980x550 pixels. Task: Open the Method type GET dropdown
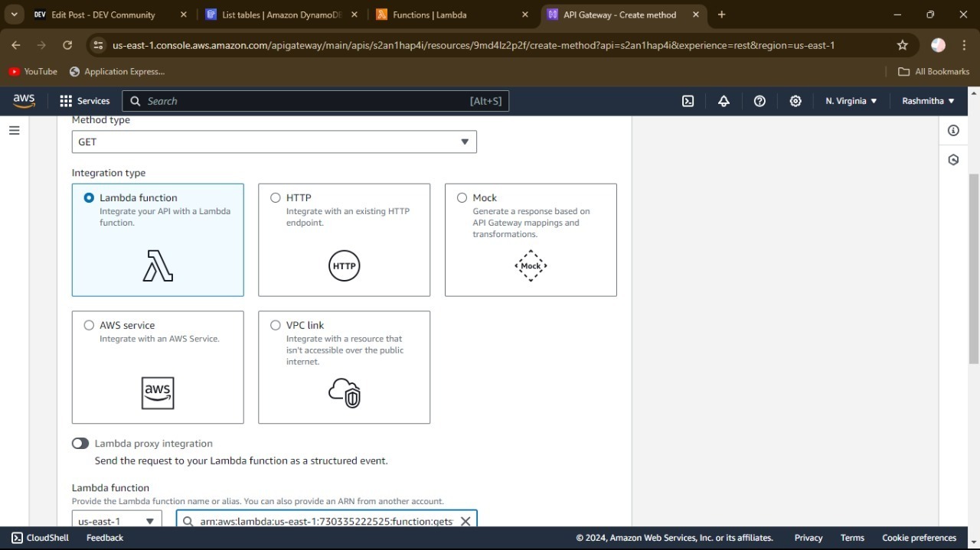[274, 142]
